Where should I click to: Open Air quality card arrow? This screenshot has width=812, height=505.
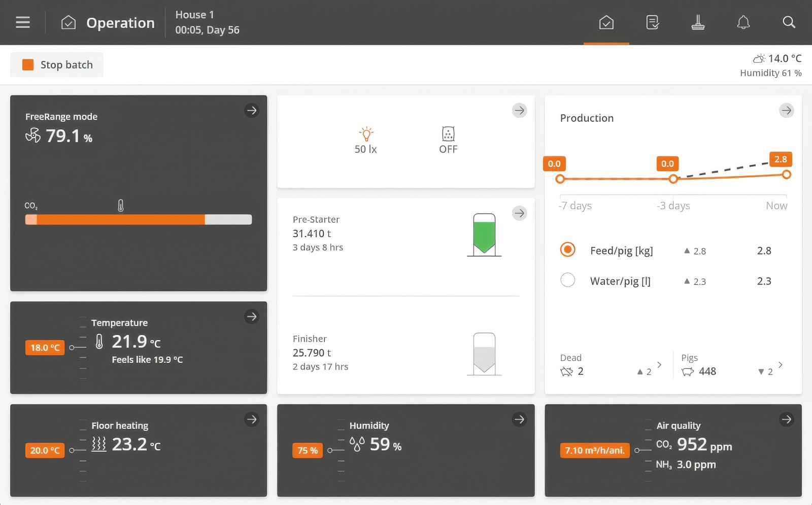click(787, 419)
